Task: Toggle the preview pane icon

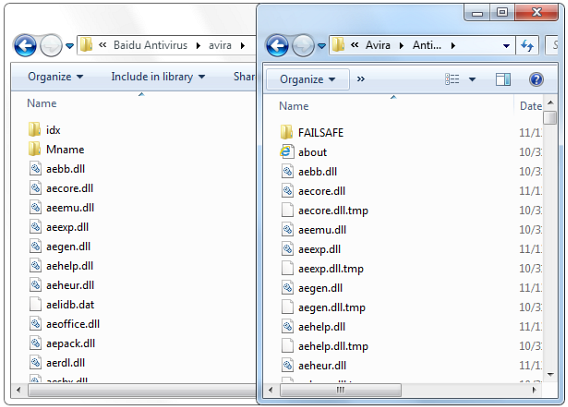Action: 503,79
